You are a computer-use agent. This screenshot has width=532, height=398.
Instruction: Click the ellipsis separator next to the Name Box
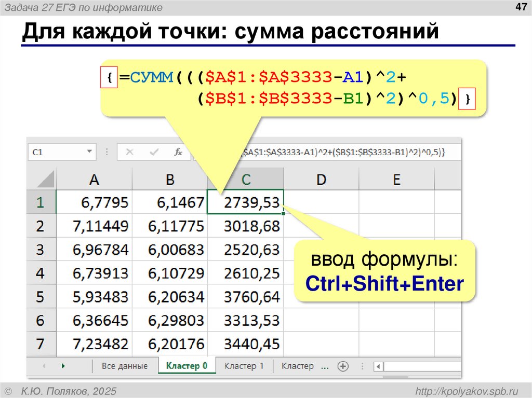(x=107, y=152)
